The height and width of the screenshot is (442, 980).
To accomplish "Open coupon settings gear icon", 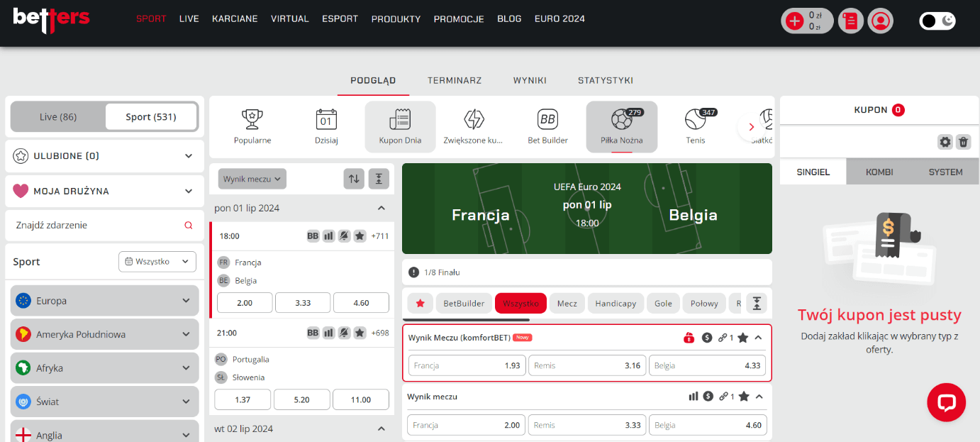I will 945,142.
